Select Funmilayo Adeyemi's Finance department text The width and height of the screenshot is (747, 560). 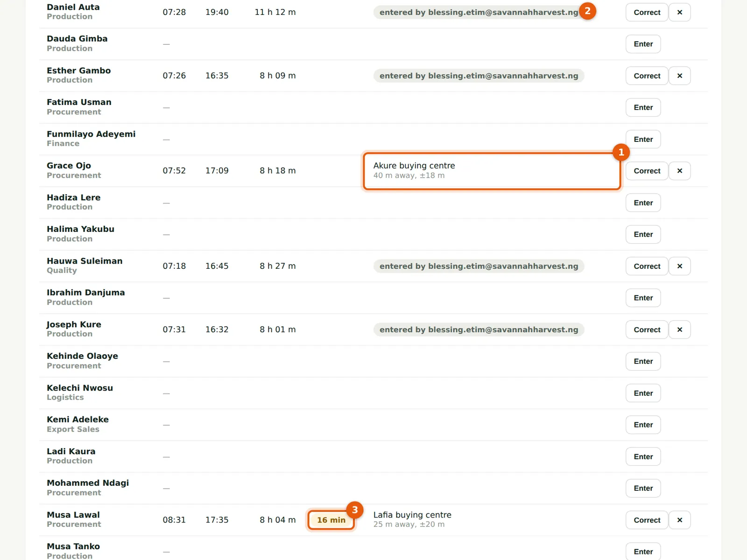tap(63, 144)
